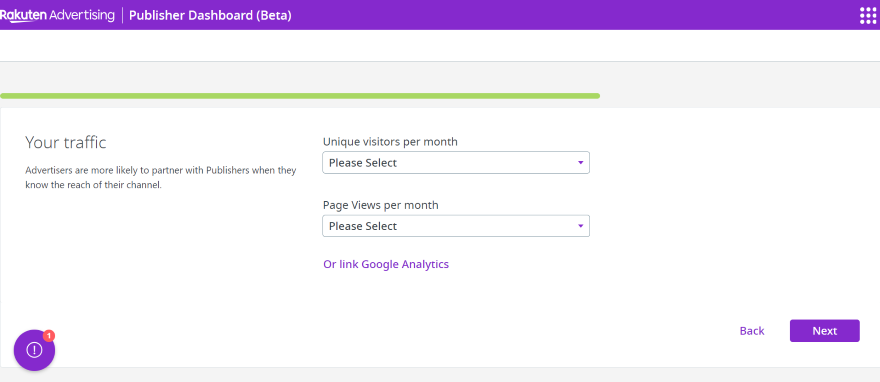
Task: Open the Page Views per month dropdown
Action: pos(456,226)
